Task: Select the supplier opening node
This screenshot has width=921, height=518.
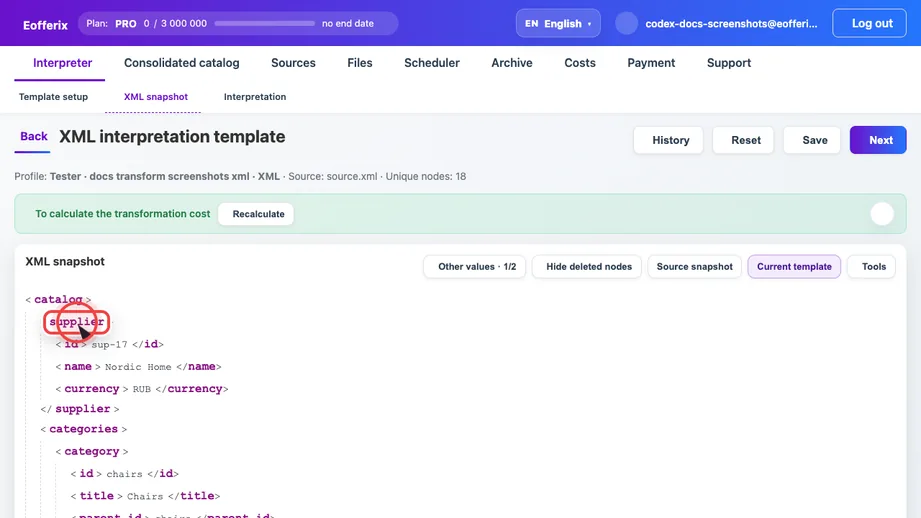Action: tap(76, 322)
